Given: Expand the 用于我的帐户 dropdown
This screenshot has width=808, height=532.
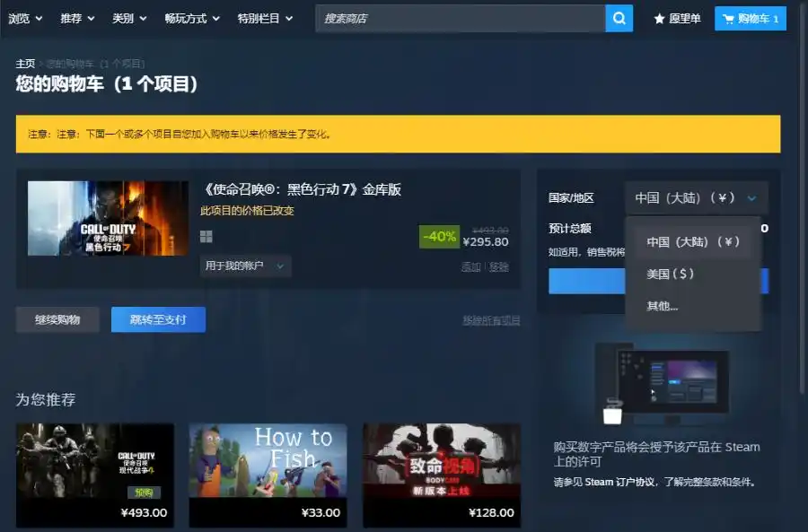Looking at the screenshot, I should pos(245,266).
